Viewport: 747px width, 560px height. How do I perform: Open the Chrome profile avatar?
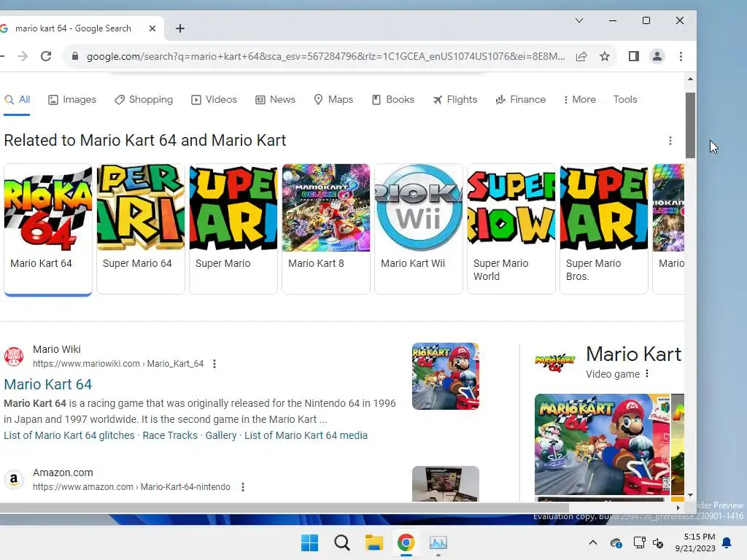coord(657,56)
